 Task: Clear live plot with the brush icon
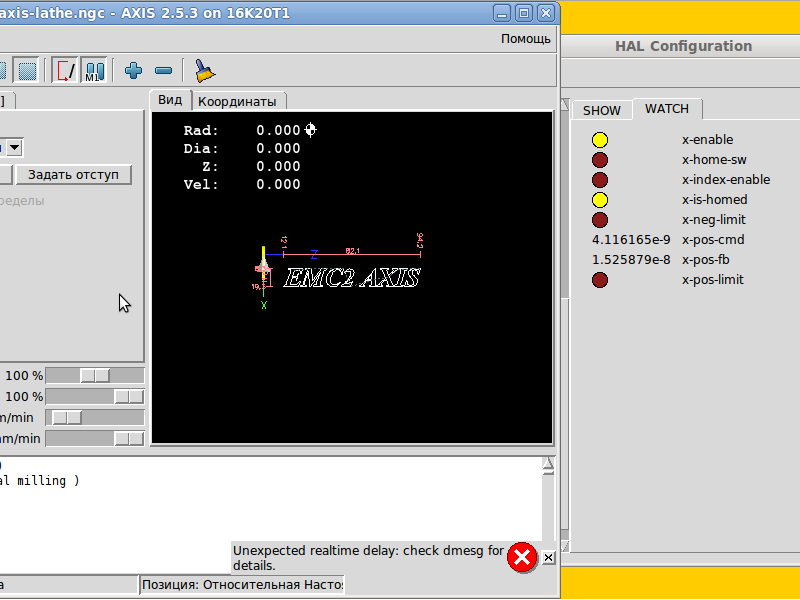(205, 70)
